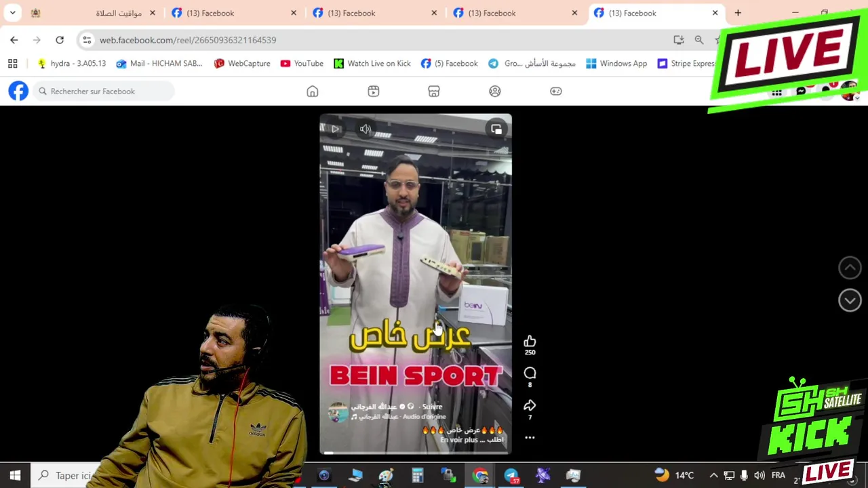Click the zoom magnifier icon in address bar
The image size is (868, 488).
[699, 40]
